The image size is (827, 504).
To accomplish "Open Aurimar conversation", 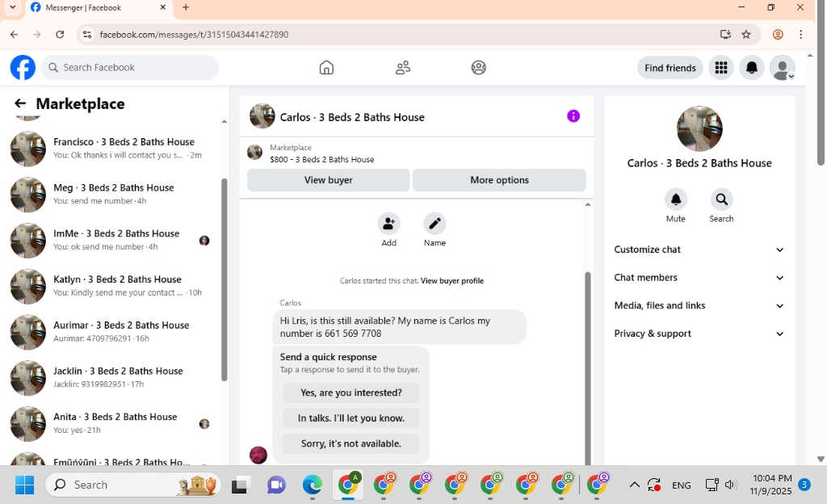I will pos(111,332).
